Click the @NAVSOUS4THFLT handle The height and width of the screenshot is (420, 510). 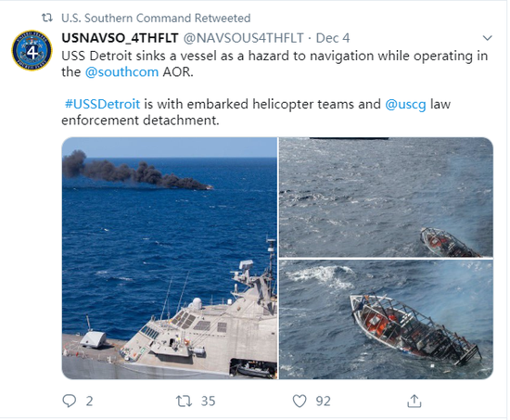pos(244,38)
